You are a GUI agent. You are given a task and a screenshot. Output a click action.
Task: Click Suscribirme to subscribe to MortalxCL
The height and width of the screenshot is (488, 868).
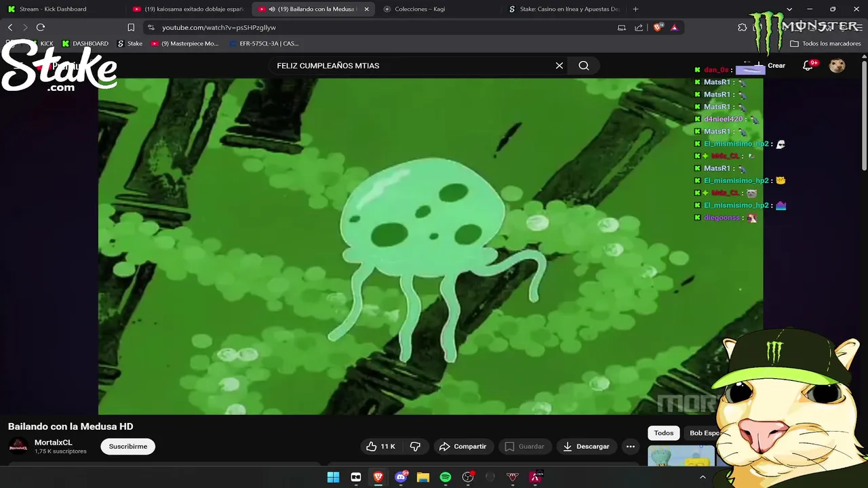click(x=128, y=446)
